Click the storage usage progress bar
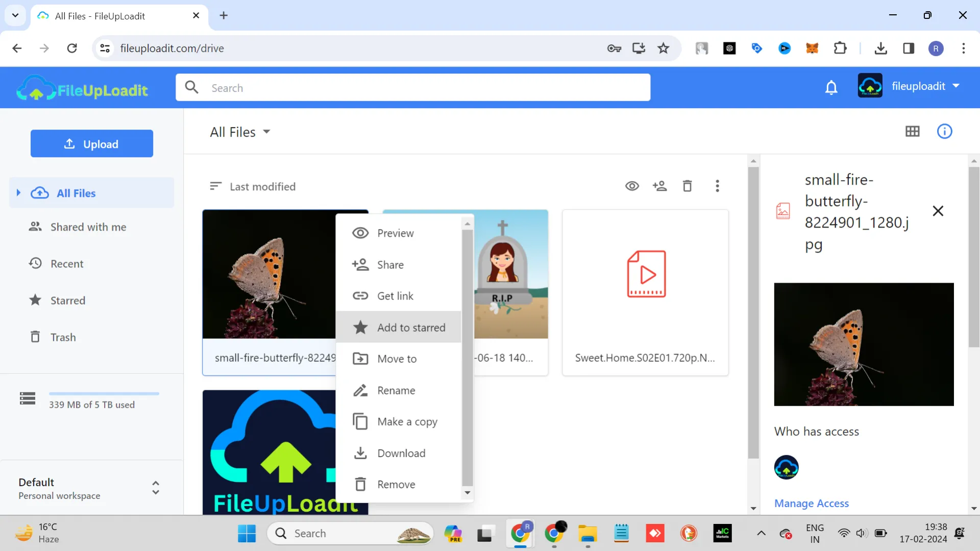This screenshot has width=980, height=551. 104,394
